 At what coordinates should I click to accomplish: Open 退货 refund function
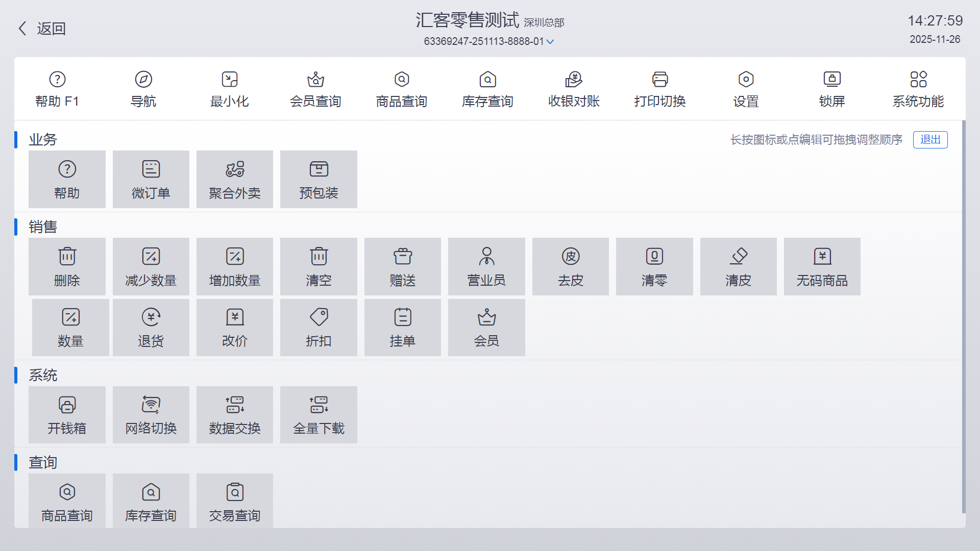(151, 327)
